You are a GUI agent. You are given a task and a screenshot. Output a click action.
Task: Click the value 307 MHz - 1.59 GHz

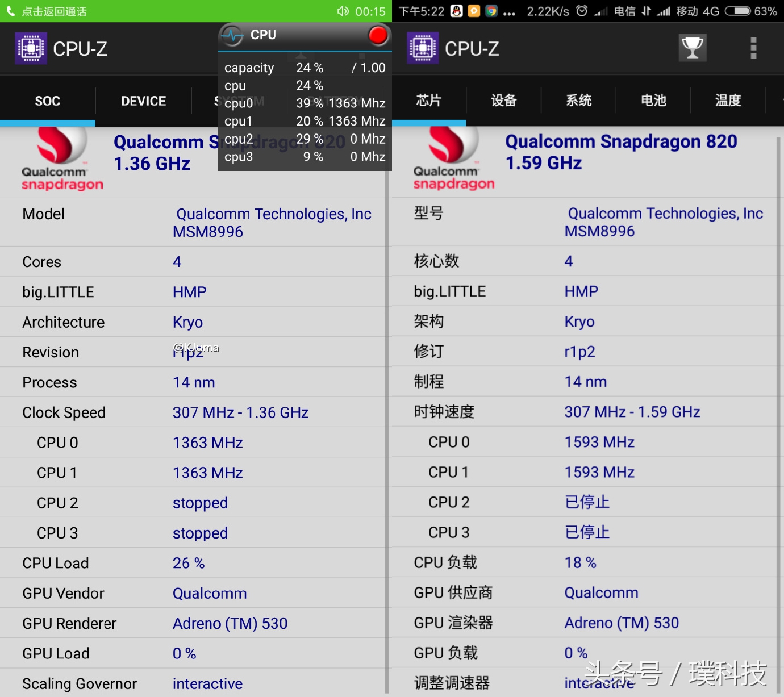coord(632,412)
